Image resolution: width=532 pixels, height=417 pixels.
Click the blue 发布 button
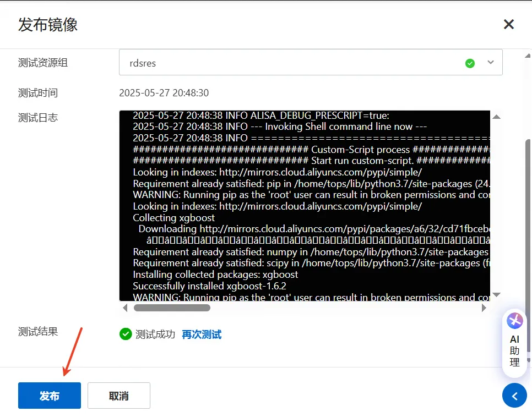[50, 396]
